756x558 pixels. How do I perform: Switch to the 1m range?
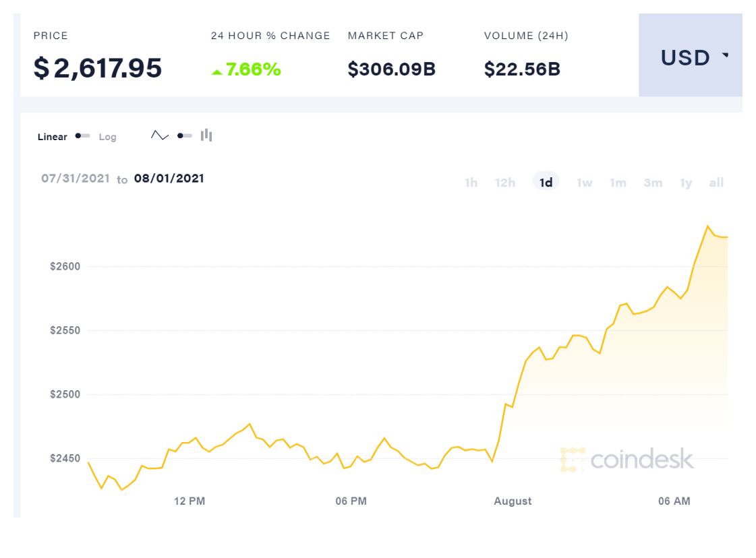[x=618, y=183]
